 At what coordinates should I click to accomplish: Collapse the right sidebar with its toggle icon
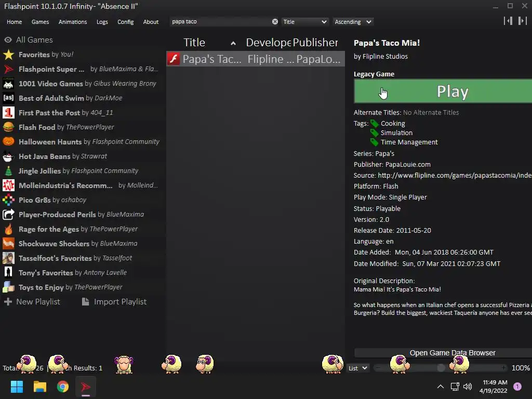tap(522, 21)
